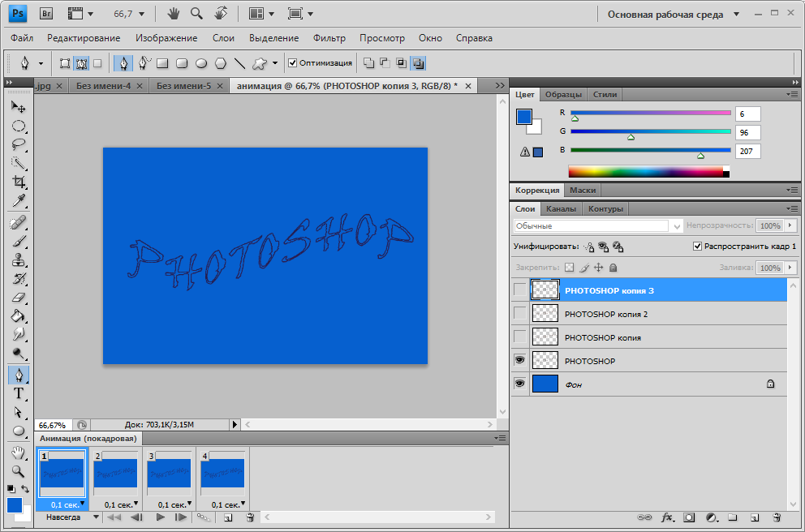This screenshot has width=805, height=532.
Task: Toggle Распространить кадр 1 checkbox
Action: 697,247
